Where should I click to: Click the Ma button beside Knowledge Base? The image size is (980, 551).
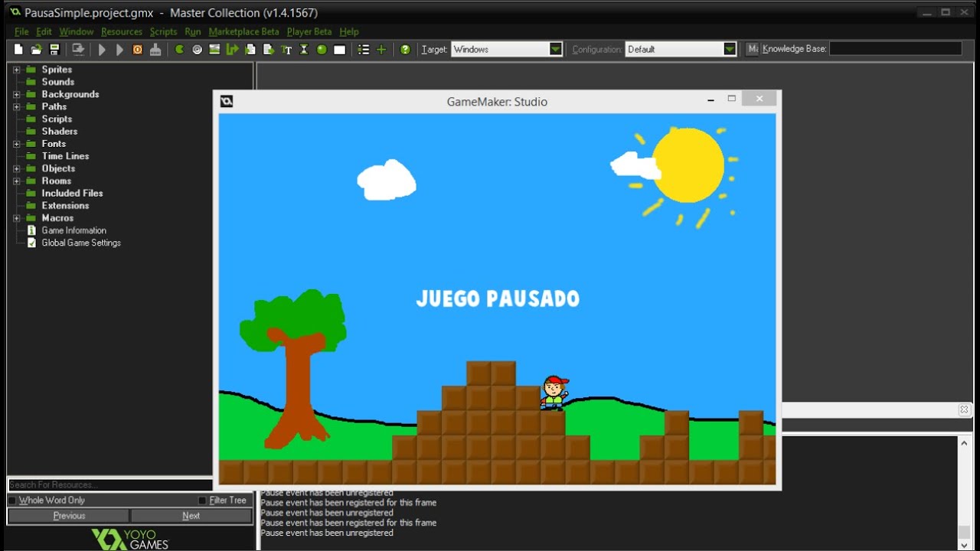click(753, 49)
